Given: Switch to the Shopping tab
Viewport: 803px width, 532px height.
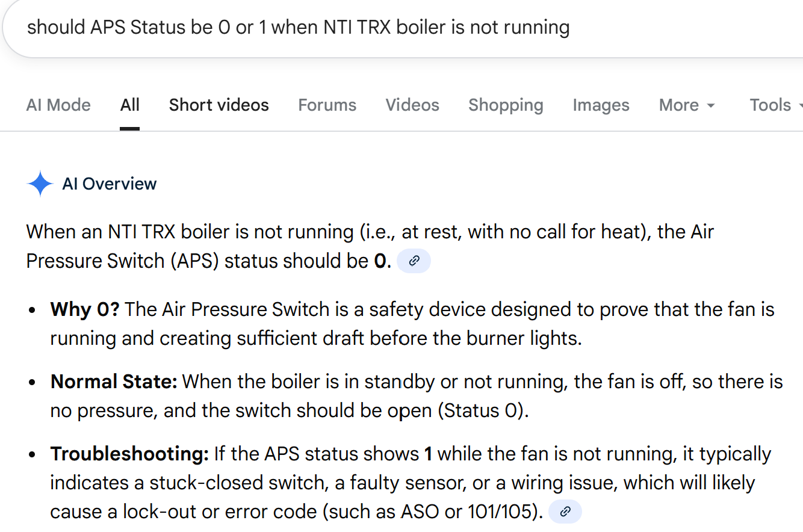Looking at the screenshot, I should (x=506, y=105).
